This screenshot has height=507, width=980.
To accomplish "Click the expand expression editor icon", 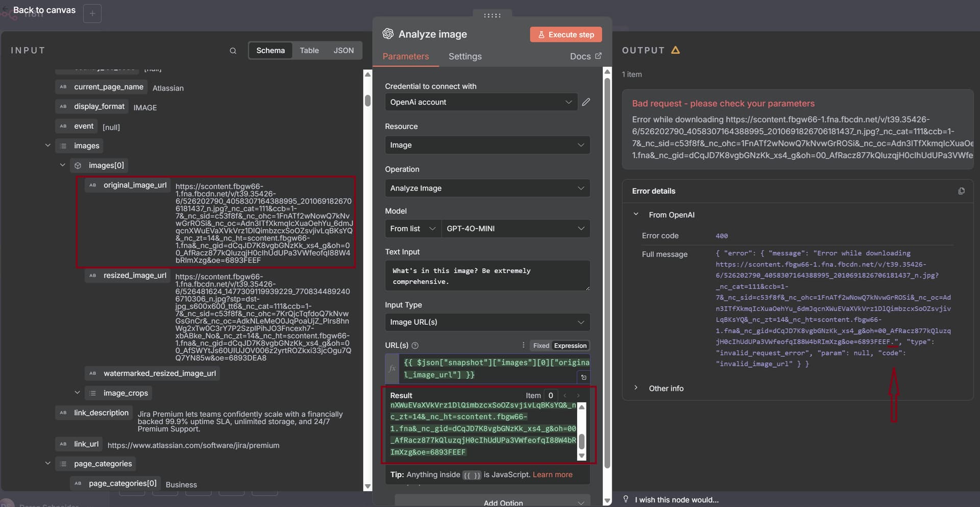I will [x=583, y=377].
